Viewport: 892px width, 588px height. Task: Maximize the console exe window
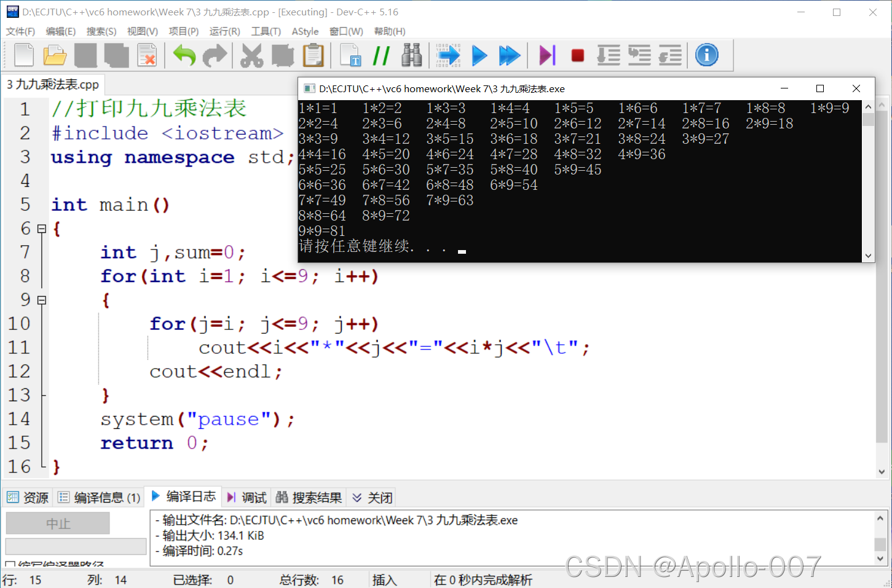820,88
